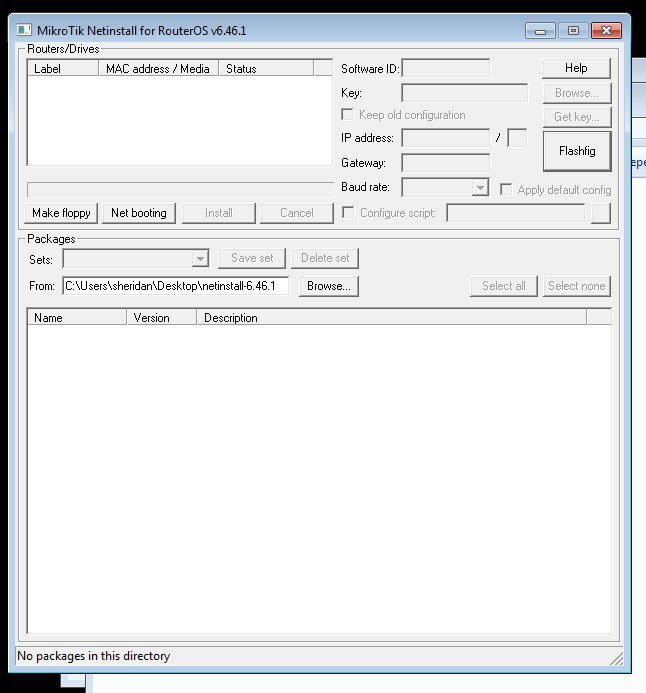Toggle Keep old configuration checkbox
Viewport: 646px width, 693px height.
[x=347, y=115]
